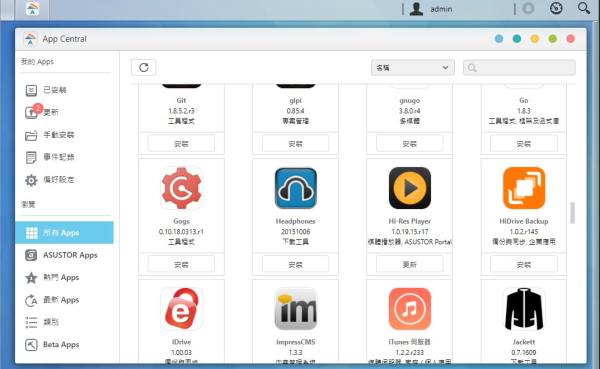Click the magnifier inside search field
Image resolution: width=600 pixels, height=369 pixels.
[472, 68]
